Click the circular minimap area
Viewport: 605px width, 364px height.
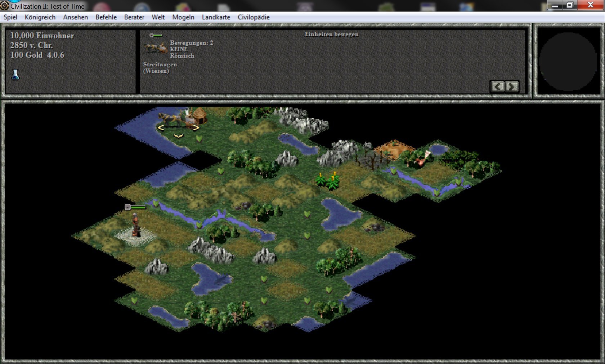click(x=568, y=62)
